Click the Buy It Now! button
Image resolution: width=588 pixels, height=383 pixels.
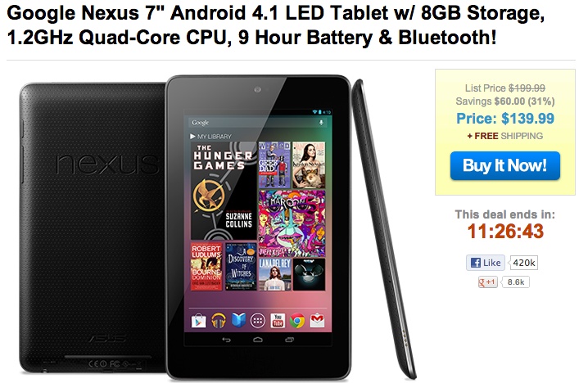tap(504, 165)
